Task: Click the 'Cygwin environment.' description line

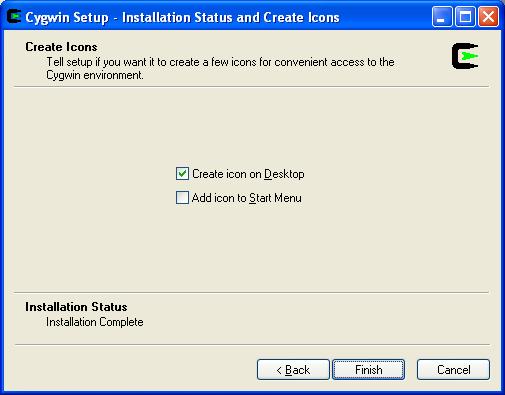Action: [x=95, y=75]
